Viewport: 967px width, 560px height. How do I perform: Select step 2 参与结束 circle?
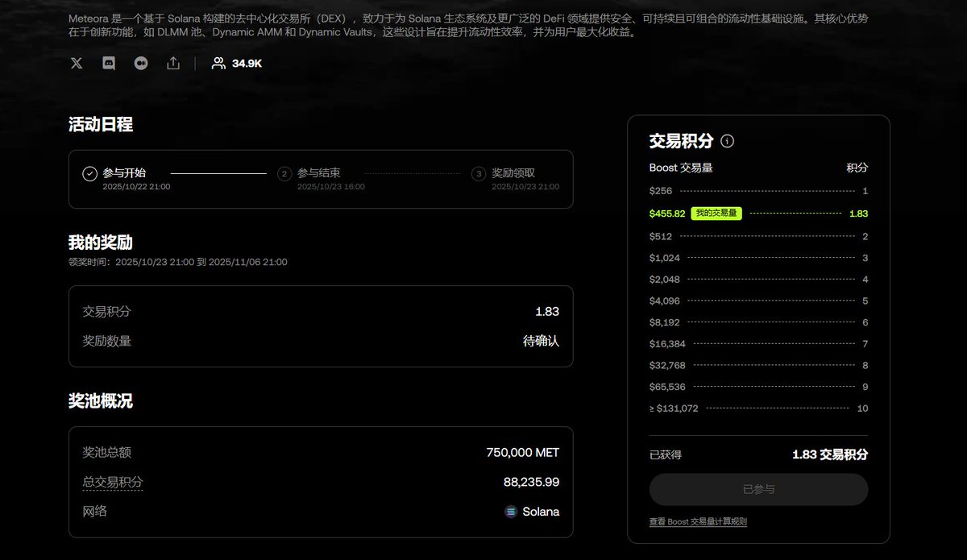(x=284, y=173)
